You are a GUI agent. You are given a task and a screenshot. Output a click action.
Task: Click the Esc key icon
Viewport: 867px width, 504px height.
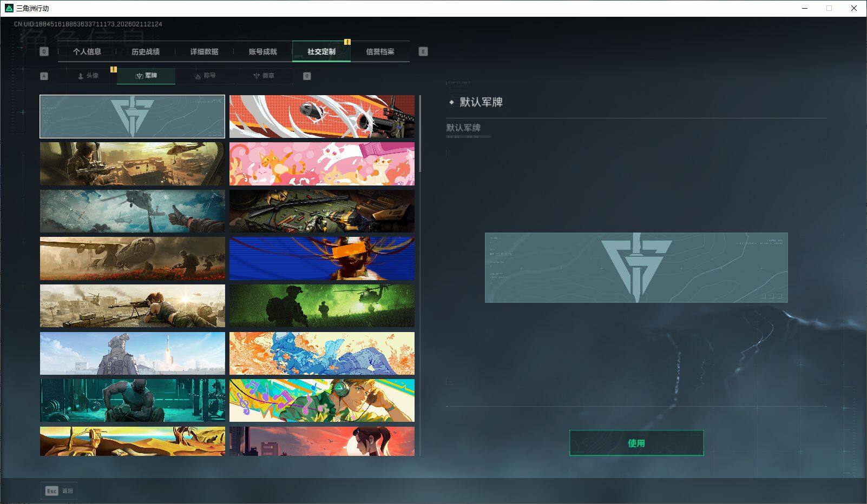[x=51, y=491]
